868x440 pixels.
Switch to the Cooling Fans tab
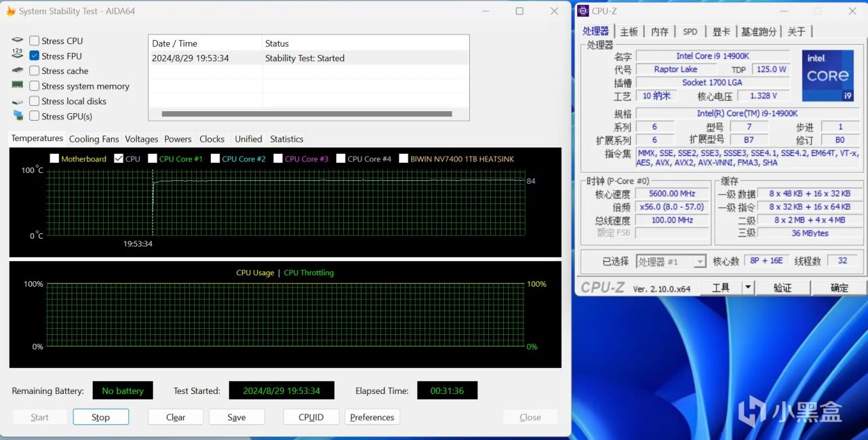[94, 139]
